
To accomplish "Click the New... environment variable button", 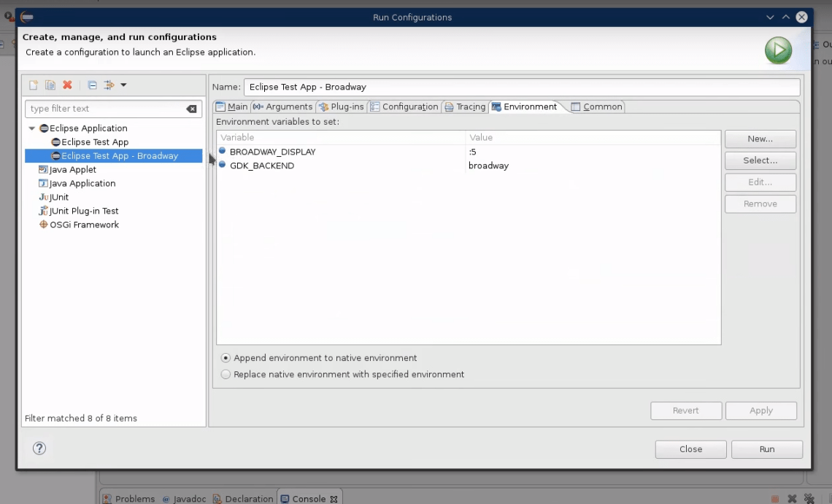I will [760, 139].
